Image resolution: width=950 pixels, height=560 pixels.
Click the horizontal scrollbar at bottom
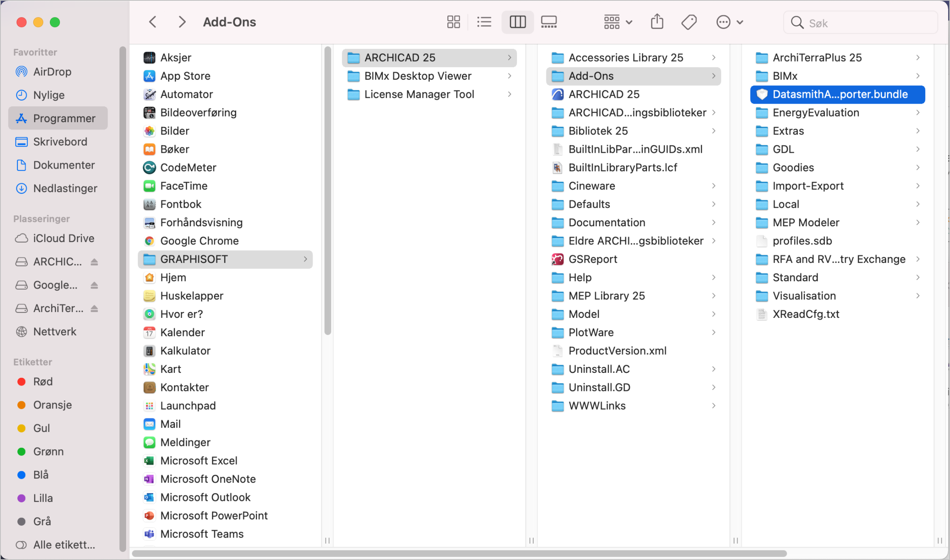pos(459,553)
